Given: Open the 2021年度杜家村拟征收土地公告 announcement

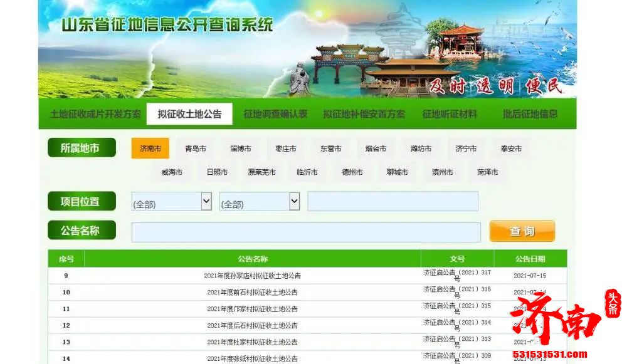Looking at the screenshot, I should [x=253, y=342].
